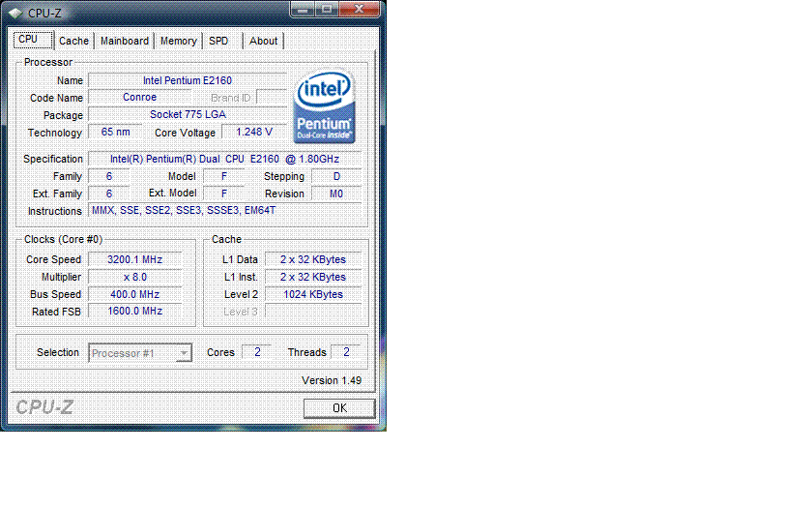Click the Revision value M0
This screenshot has width=812, height=508.
coord(336,194)
